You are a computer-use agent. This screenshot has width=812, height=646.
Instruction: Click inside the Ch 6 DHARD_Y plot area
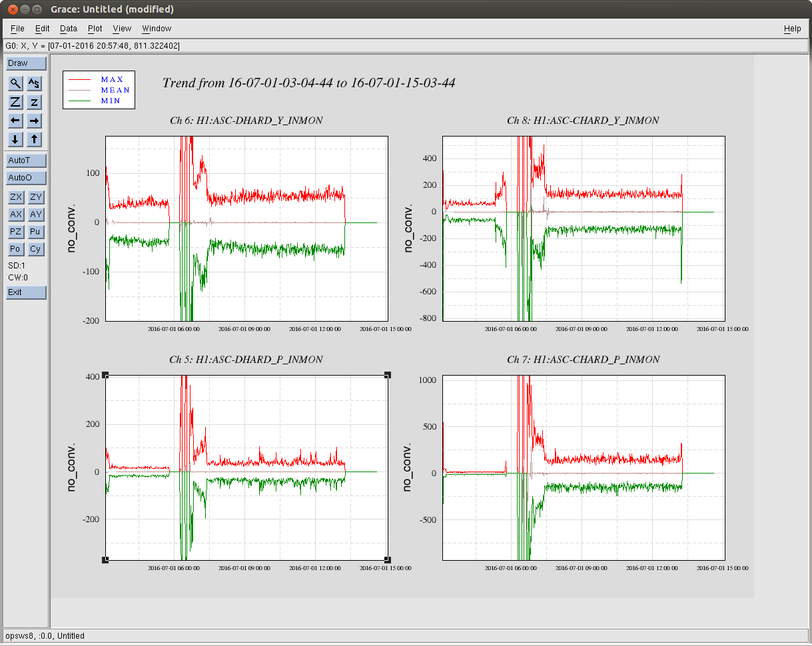tap(246, 228)
